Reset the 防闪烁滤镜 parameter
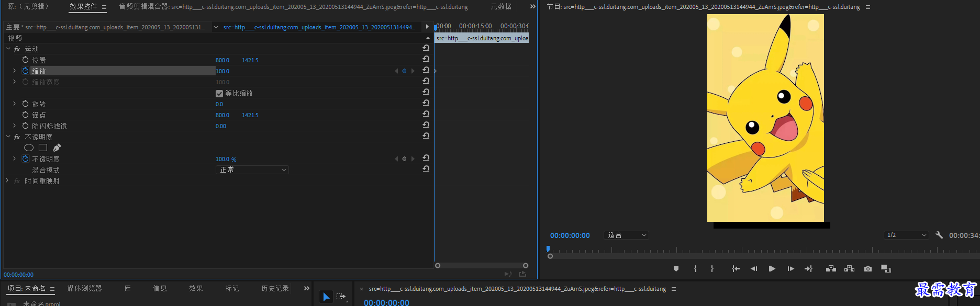Screen dimensions: 980x306 click(426, 125)
